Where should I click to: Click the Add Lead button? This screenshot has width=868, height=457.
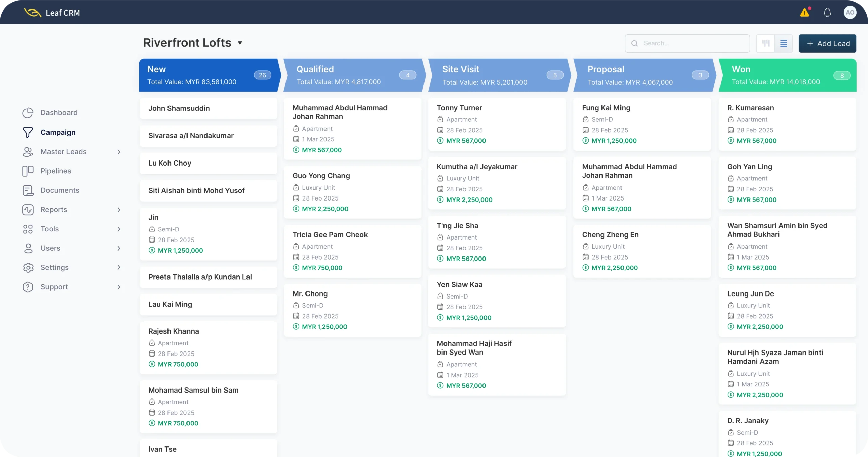pos(827,43)
